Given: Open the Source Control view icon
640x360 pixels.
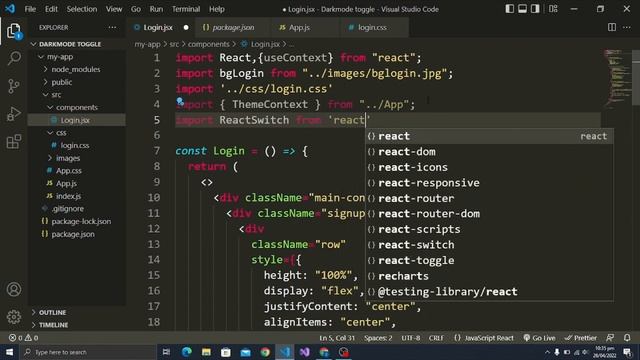Looking at the screenshot, I should (x=13, y=86).
